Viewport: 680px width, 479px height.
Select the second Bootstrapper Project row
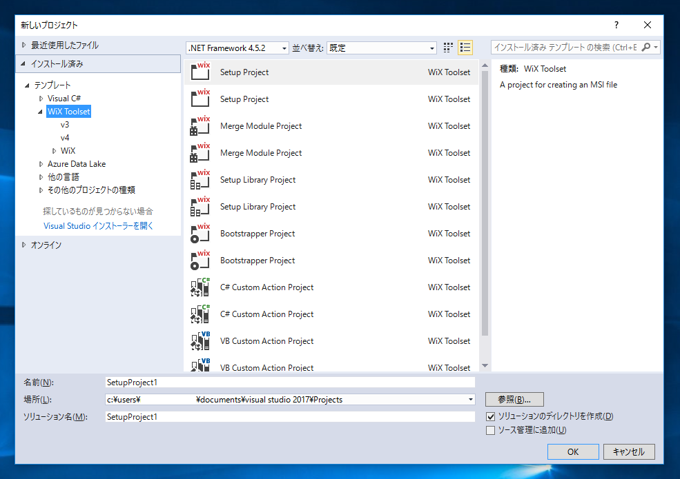332,260
